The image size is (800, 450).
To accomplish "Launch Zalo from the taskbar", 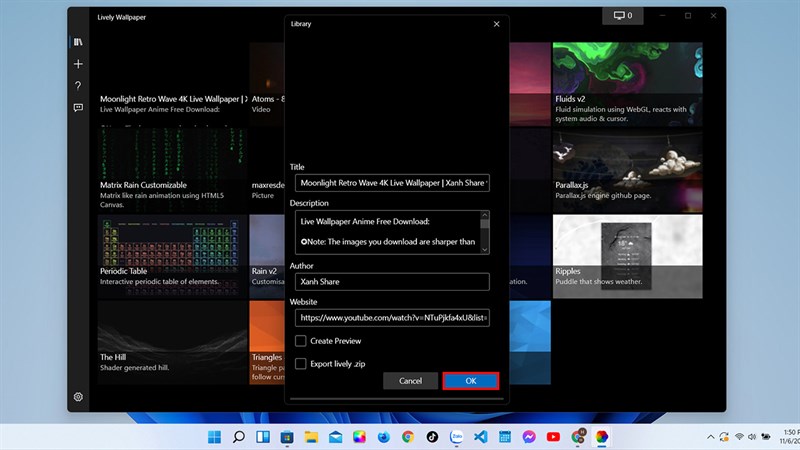I will coord(456,437).
